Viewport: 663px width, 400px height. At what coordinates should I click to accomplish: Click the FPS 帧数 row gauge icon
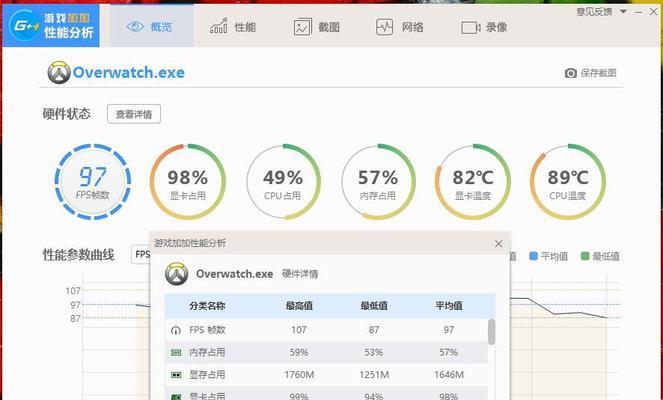[175, 330]
